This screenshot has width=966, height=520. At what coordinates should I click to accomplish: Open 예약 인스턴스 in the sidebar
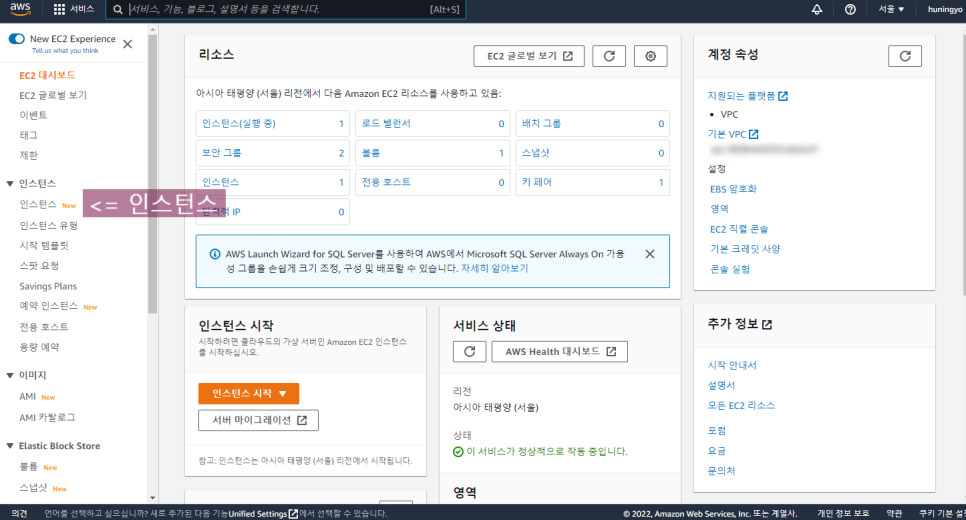coord(49,306)
